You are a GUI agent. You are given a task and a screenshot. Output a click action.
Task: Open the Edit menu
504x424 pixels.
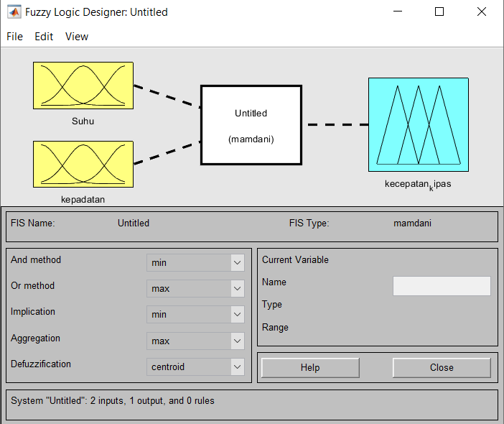[44, 37]
